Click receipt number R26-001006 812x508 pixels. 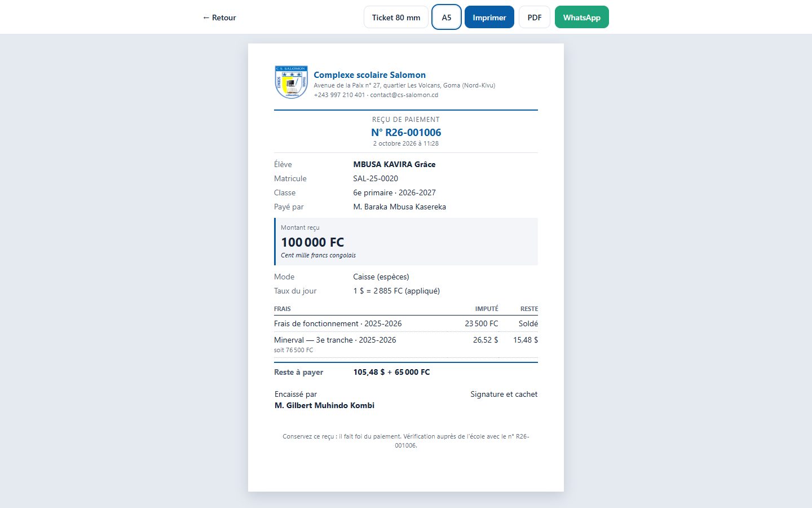click(x=406, y=133)
